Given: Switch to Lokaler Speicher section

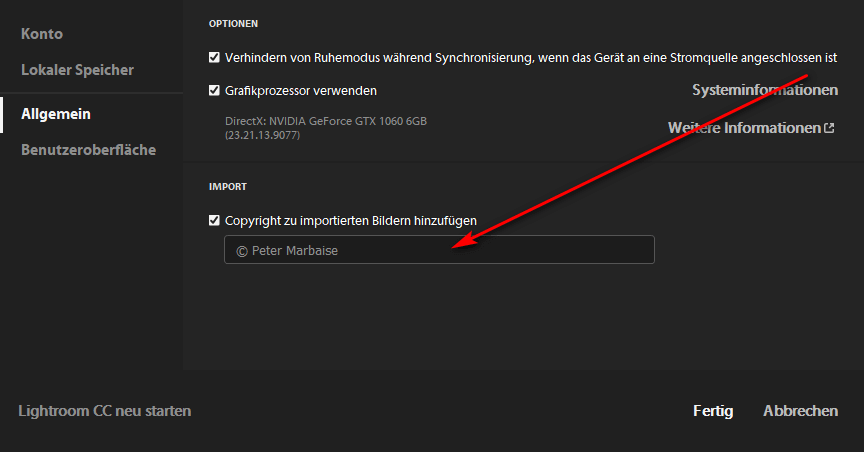Looking at the screenshot, I should [x=77, y=70].
